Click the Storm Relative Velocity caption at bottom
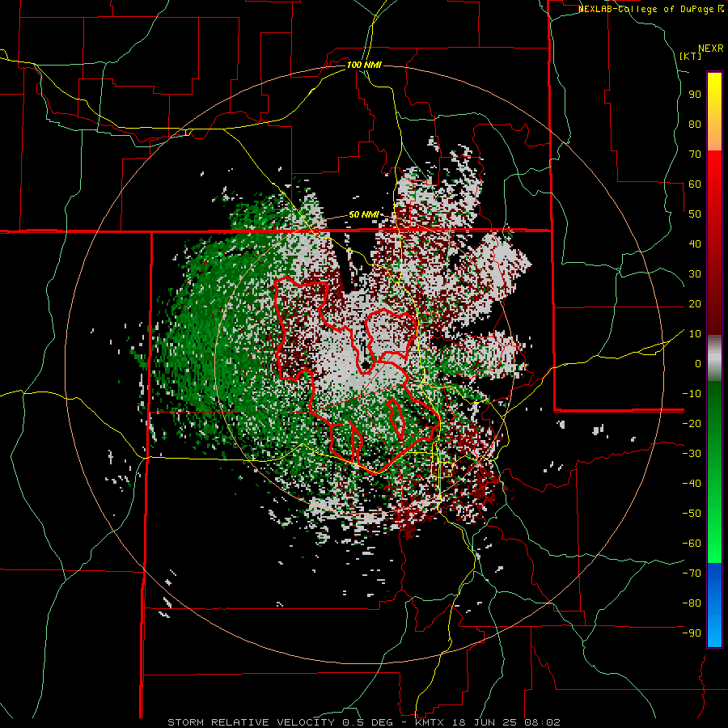The width and height of the screenshot is (728, 728). 364,722
